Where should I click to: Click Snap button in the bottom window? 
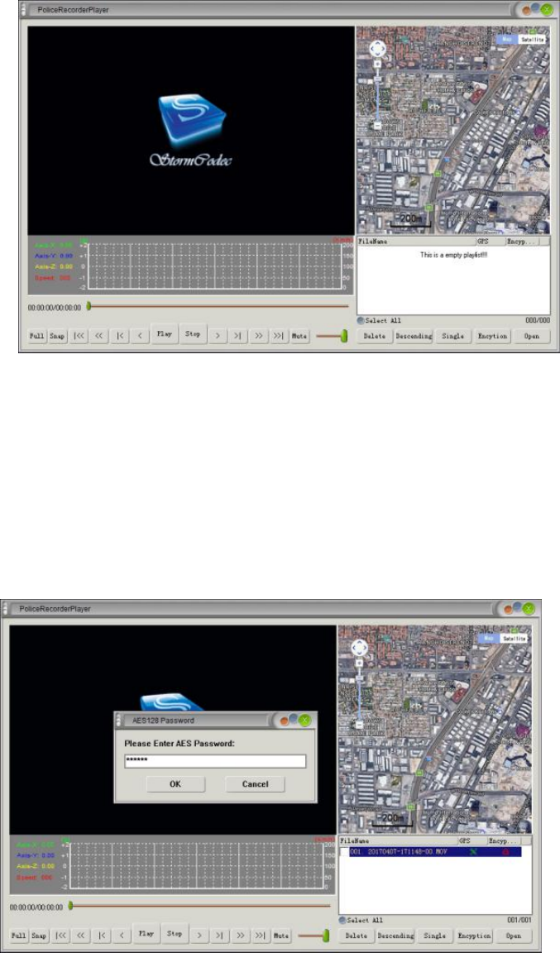pyautogui.click(x=39, y=936)
